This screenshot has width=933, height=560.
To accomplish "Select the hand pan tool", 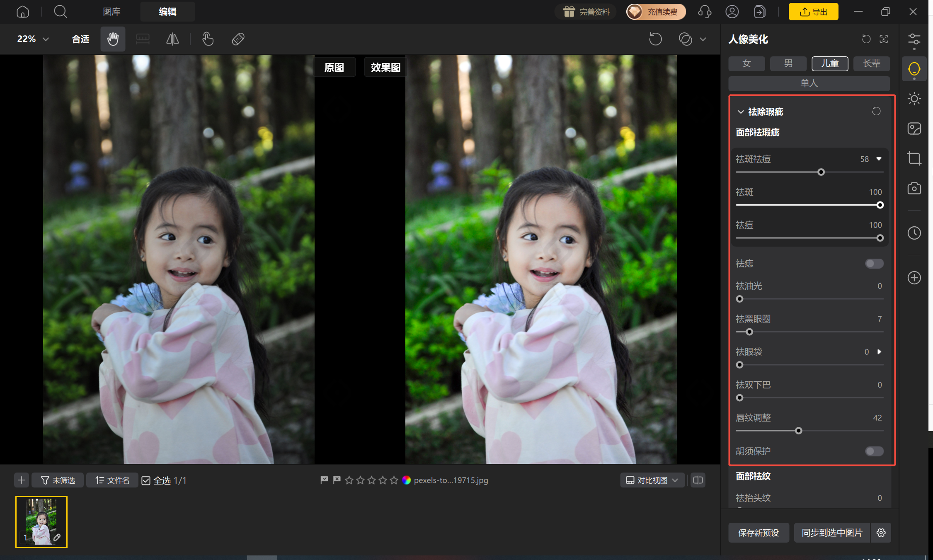I will [113, 39].
